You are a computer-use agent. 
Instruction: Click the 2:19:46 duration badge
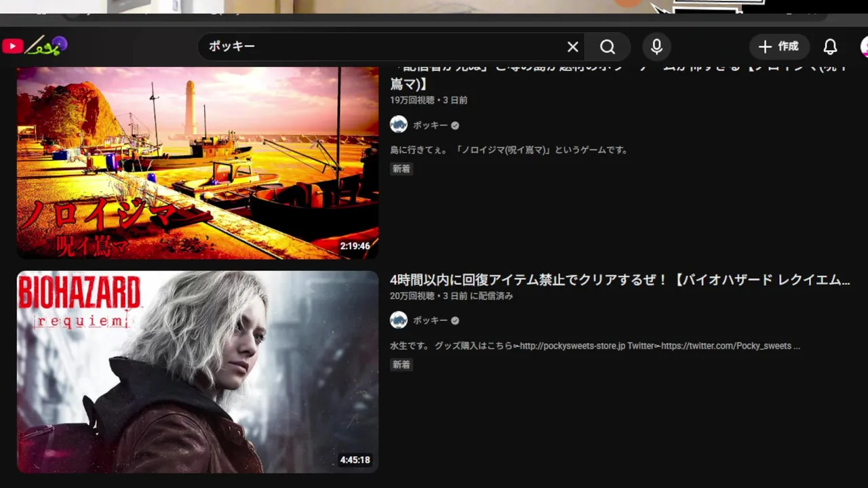point(355,246)
